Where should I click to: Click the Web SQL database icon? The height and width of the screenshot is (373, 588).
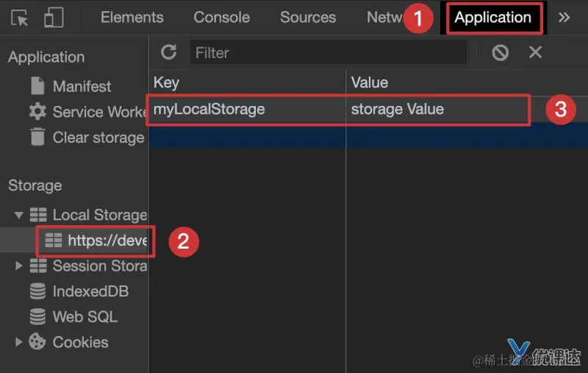click(x=37, y=317)
